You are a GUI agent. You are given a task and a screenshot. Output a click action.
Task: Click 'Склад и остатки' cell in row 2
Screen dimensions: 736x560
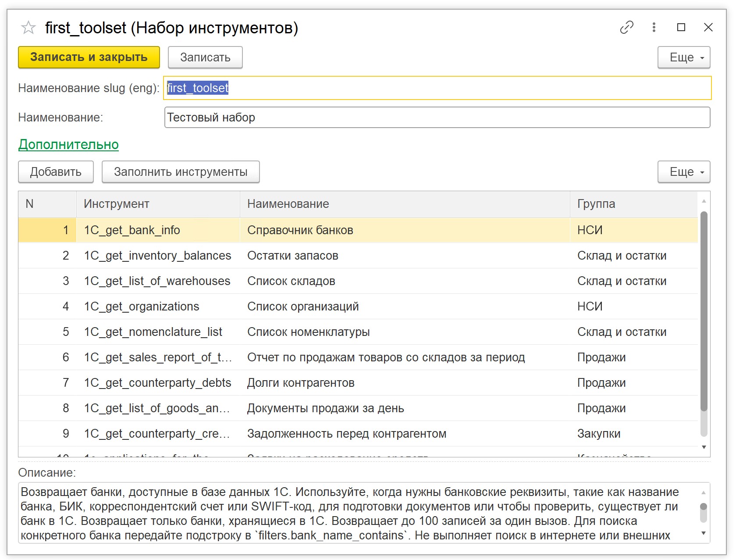634,256
